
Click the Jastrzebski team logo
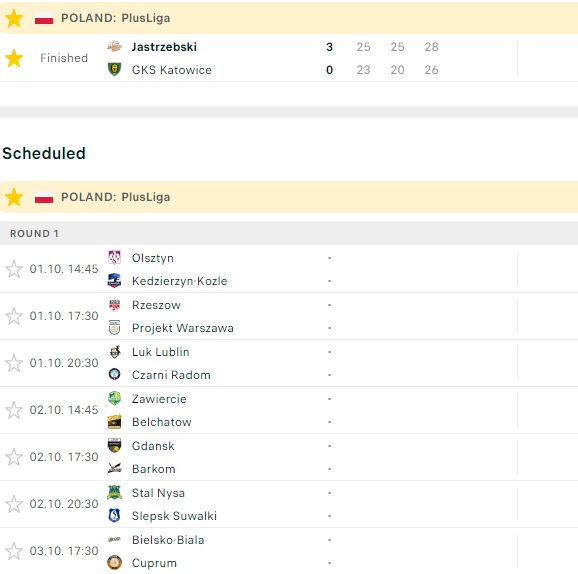pyautogui.click(x=114, y=46)
